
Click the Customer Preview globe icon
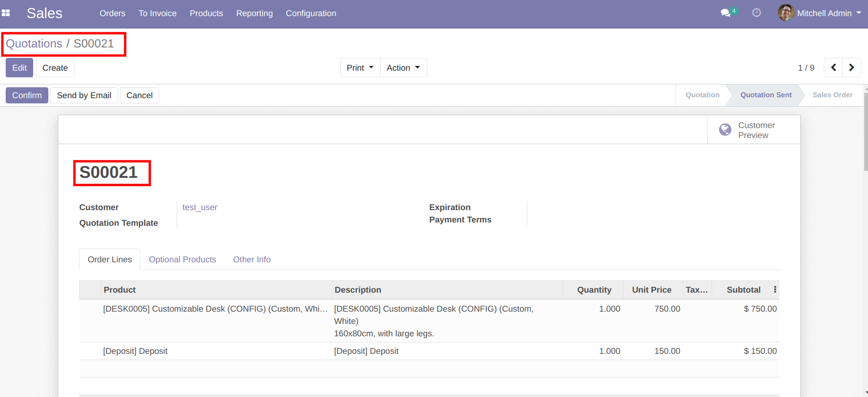[x=725, y=130]
